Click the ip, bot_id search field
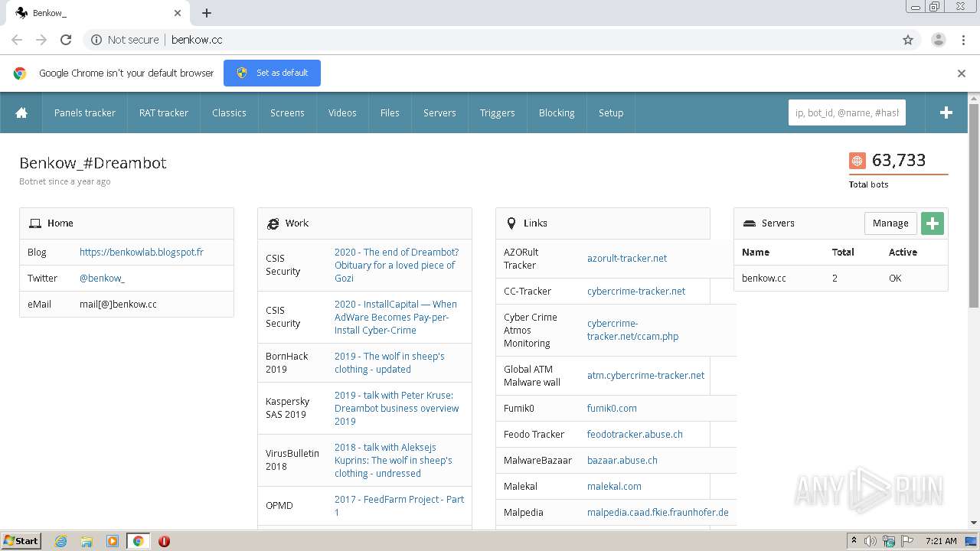The height and width of the screenshot is (551, 980). tap(847, 112)
